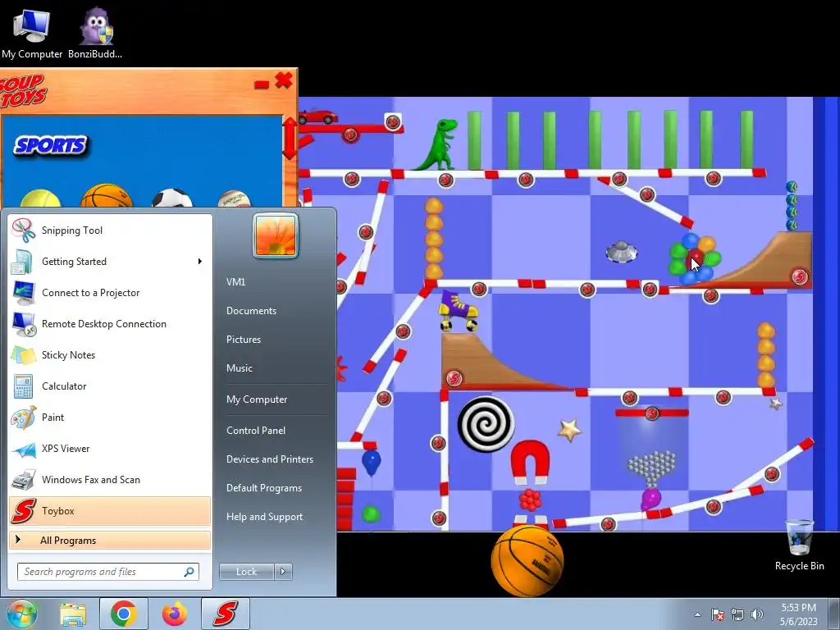Open Music library link
This screenshot has height=630, width=840.
point(240,368)
